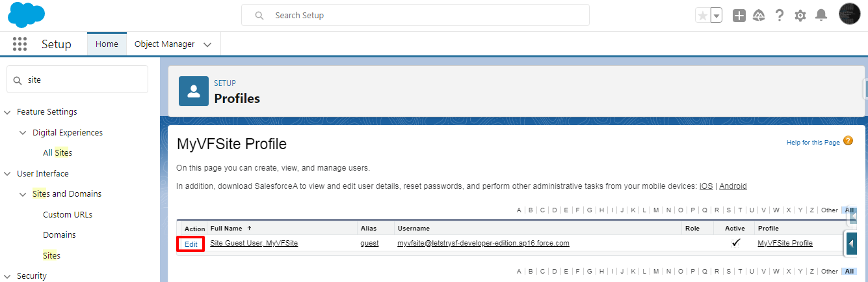Collapse the Digital Experiences node
Screen dimensions: 868x282
pyautogui.click(x=23, y=133)
